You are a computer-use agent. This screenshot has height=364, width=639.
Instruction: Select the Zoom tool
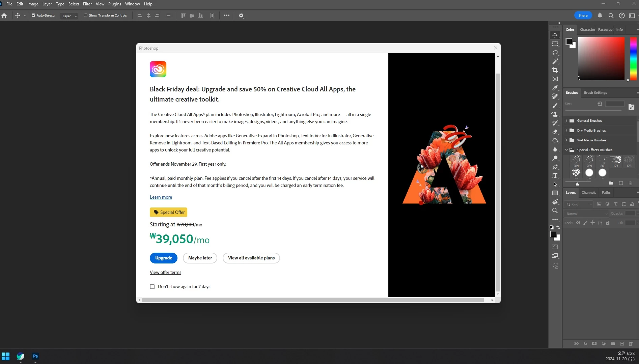[555, 211]
